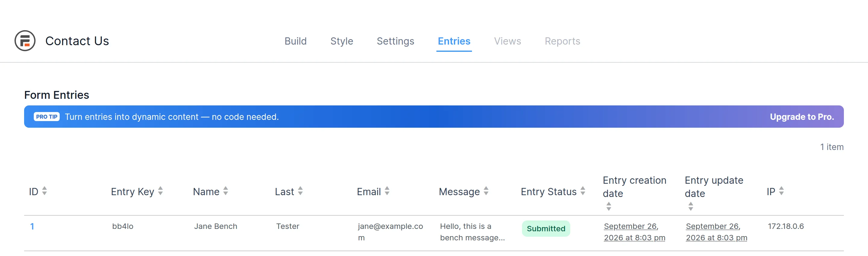Click the Submitted status badge

546,229
